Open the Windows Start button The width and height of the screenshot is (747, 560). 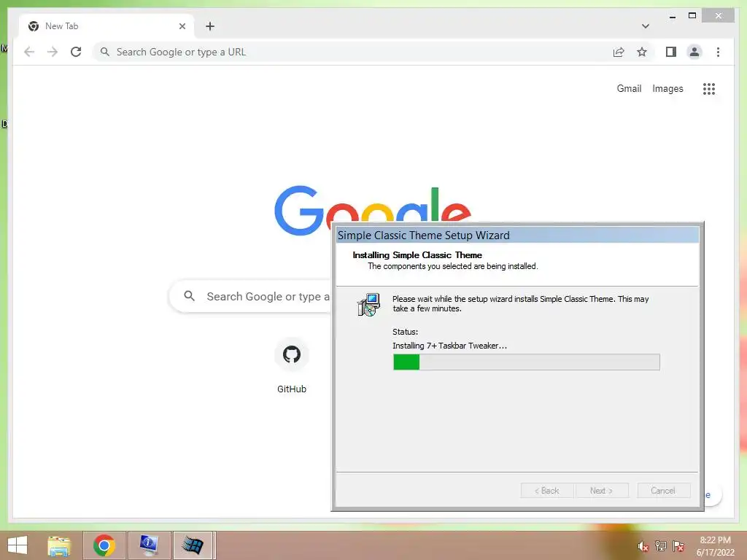click(x=18, y=545)
